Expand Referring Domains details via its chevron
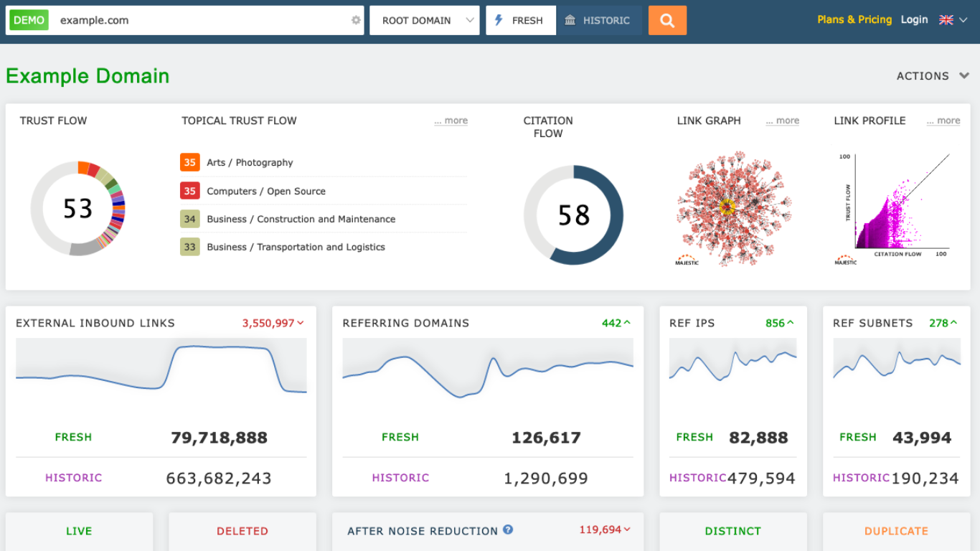 pos(628,323)
